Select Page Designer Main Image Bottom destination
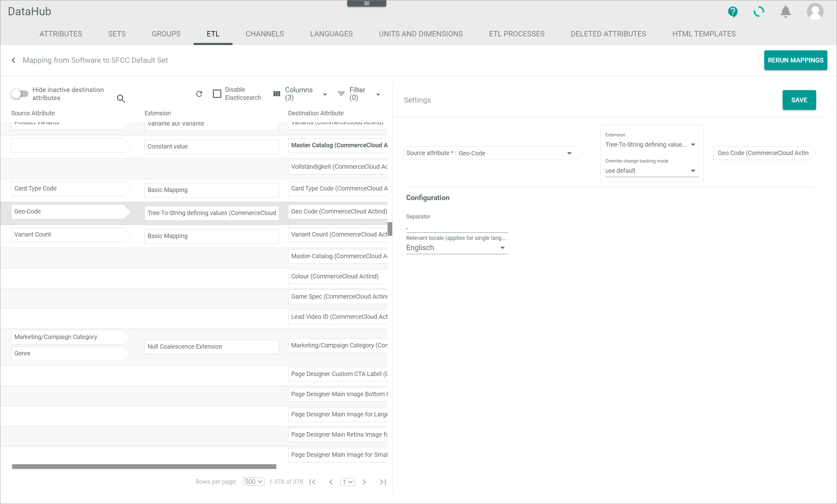This screenshot has height=504, width=837. [x=338, y=394]
